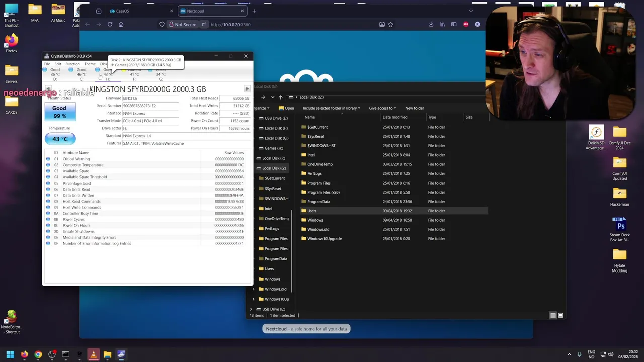Click the Good 99 % health status box
The height and width of the screenshot is (362, 644).
coord(59,112)
